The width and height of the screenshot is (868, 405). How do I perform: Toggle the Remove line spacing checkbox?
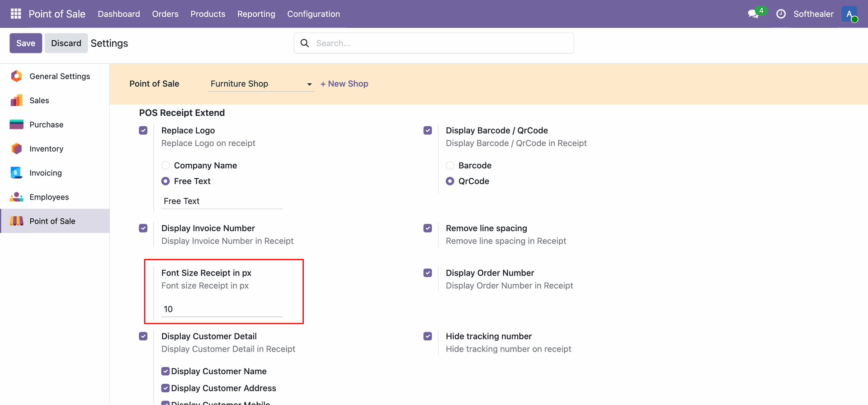click(x=428, y=228)
